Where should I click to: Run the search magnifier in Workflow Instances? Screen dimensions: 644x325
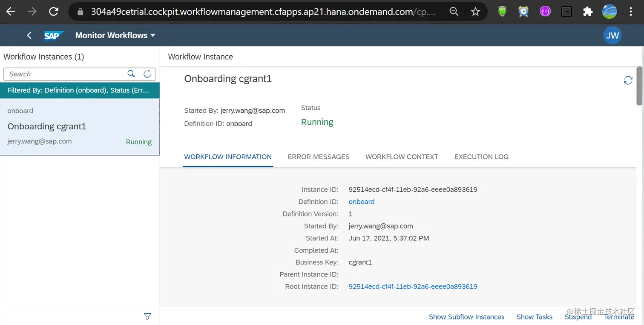pos(131,74)
